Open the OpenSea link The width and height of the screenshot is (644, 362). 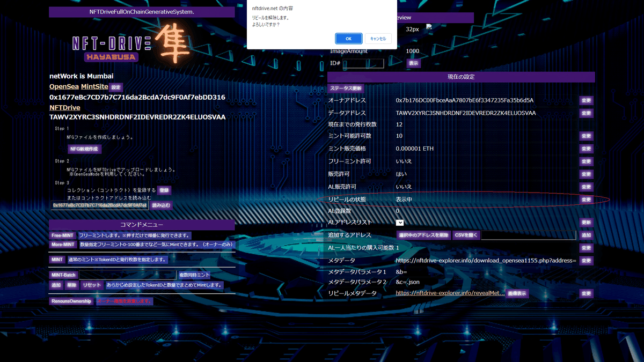pos(64,86)
